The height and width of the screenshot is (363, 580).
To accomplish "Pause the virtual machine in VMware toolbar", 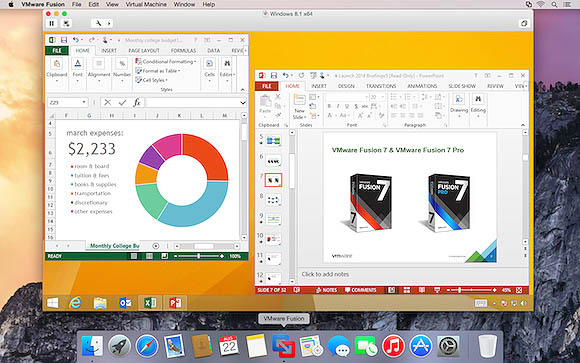I will pos(52,23).
